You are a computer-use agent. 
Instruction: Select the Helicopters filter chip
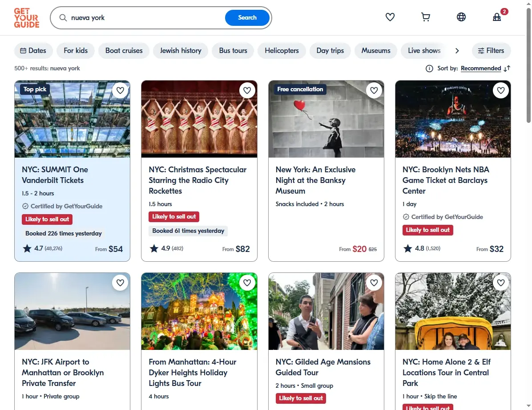[282, 51]
